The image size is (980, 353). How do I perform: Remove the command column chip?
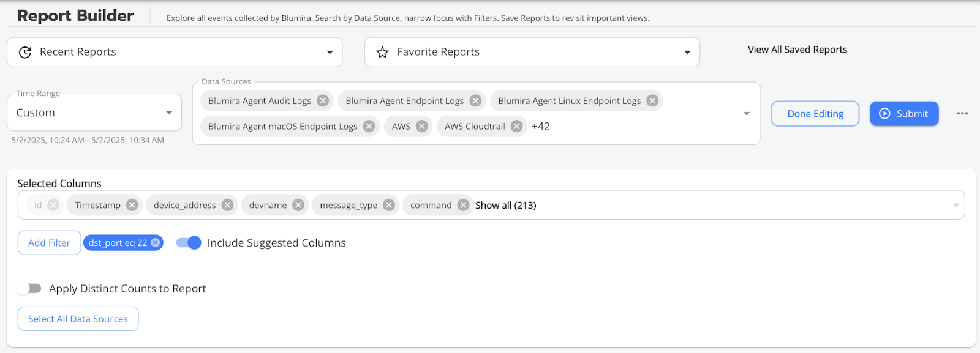(x=464, y=205)
